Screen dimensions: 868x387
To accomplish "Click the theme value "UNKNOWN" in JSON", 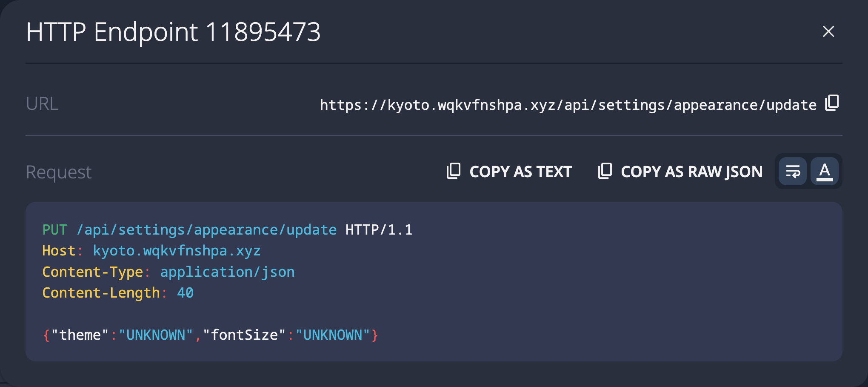I will pos(156,335).
